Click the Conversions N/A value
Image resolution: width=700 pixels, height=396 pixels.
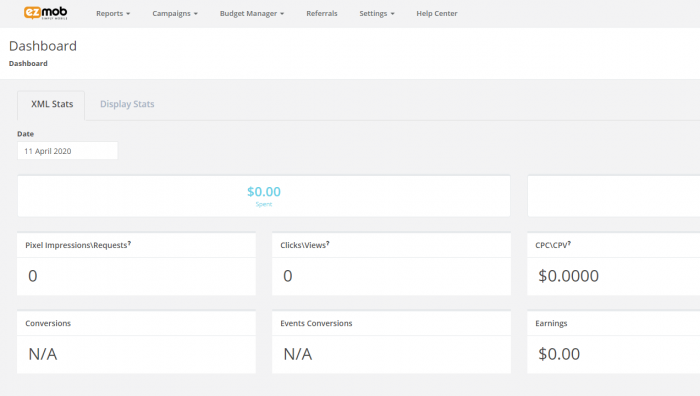click(43, 354)
